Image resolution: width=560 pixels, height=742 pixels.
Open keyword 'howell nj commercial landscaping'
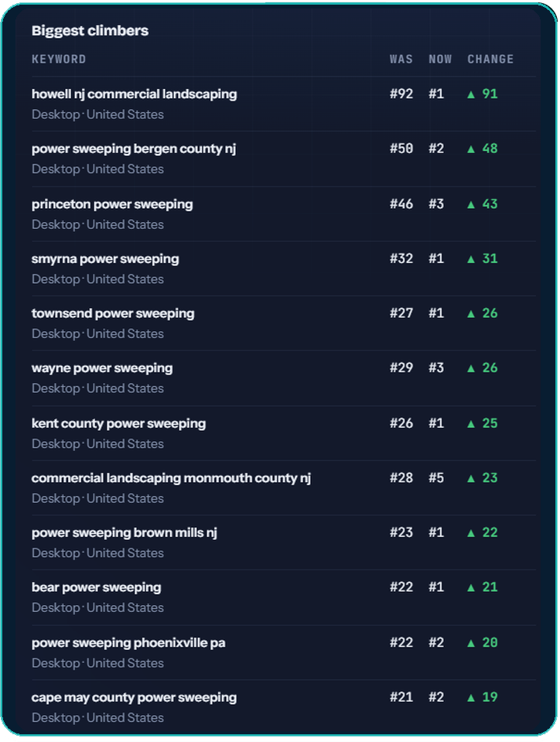(x=135, y=94)
